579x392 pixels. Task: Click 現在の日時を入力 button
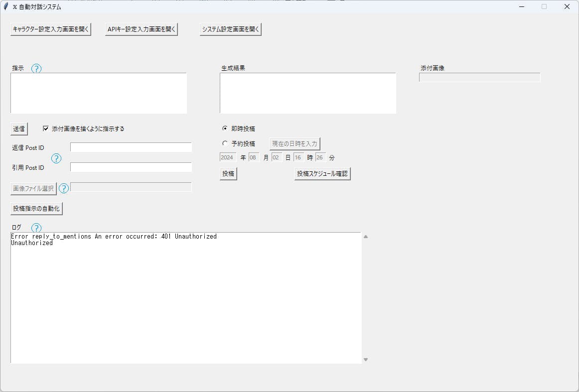coord(295,143)
